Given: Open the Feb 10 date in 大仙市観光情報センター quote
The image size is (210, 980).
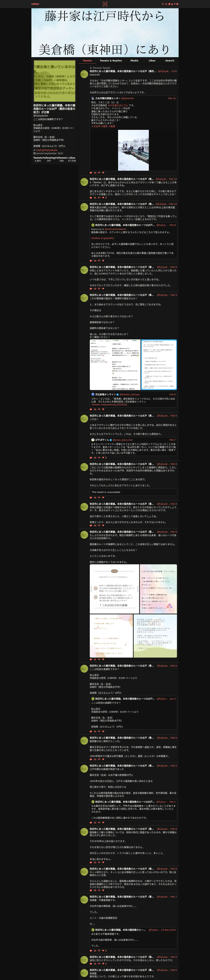Looking at the screenshot, I should click(x=172, y=98).
